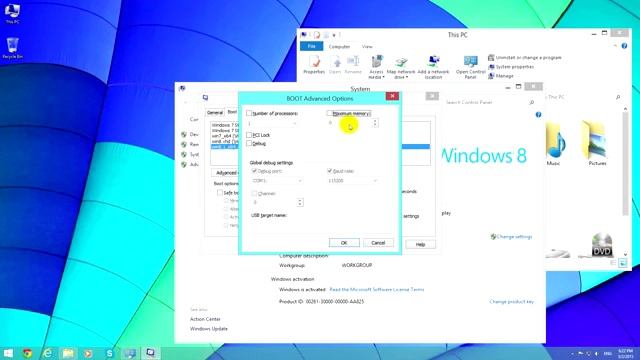Collapse the This PC ribbon chevron
Viewport: 640px width, 360px height.
(615, 46)
